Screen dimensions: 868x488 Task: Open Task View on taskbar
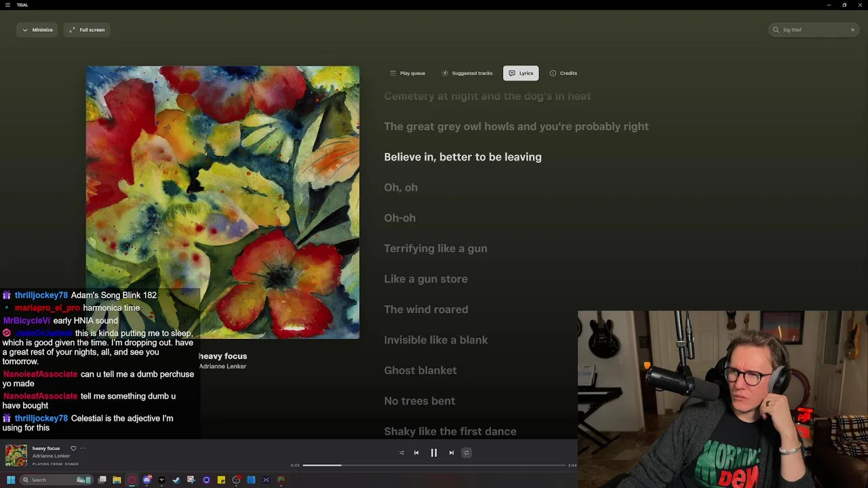click(102, 480)
